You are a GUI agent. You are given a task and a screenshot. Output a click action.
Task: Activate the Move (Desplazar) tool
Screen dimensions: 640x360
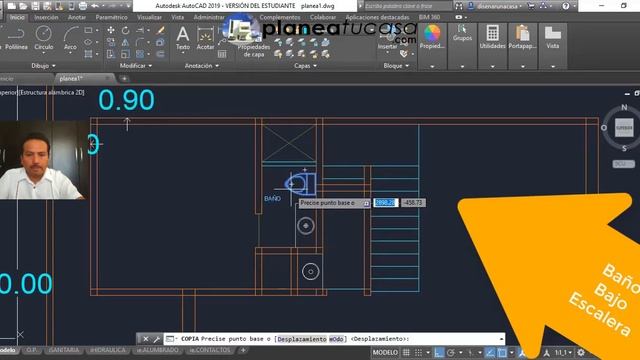click(x=111, y=30)
